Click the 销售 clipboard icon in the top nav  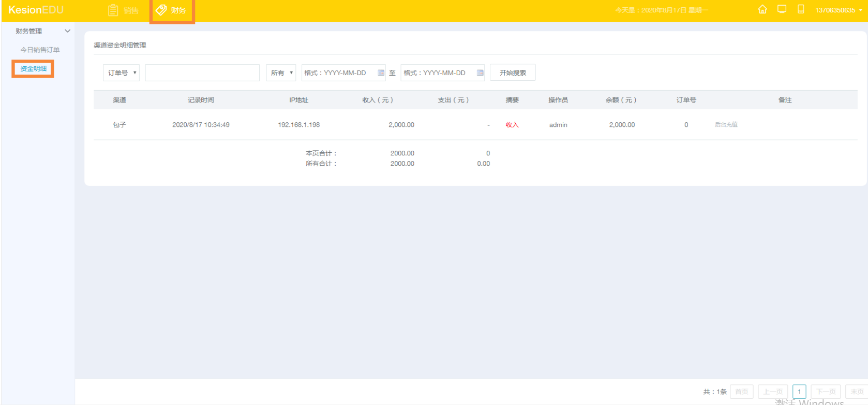(113, 10)
